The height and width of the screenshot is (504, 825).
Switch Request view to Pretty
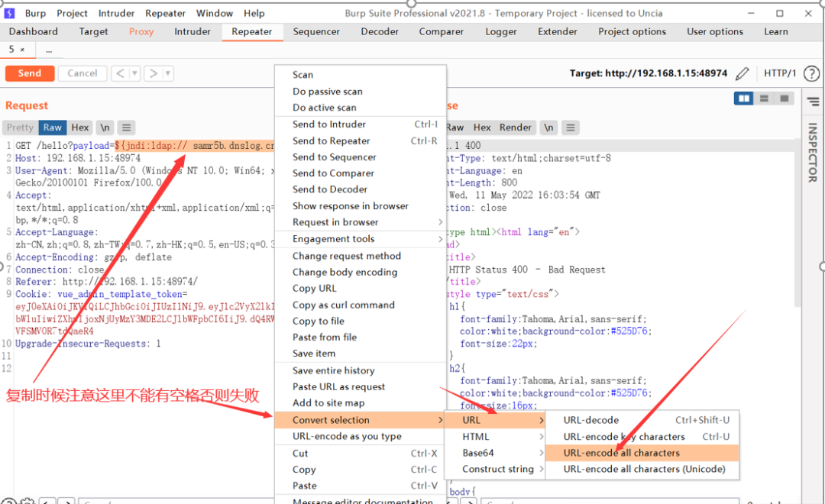point(20,128)
